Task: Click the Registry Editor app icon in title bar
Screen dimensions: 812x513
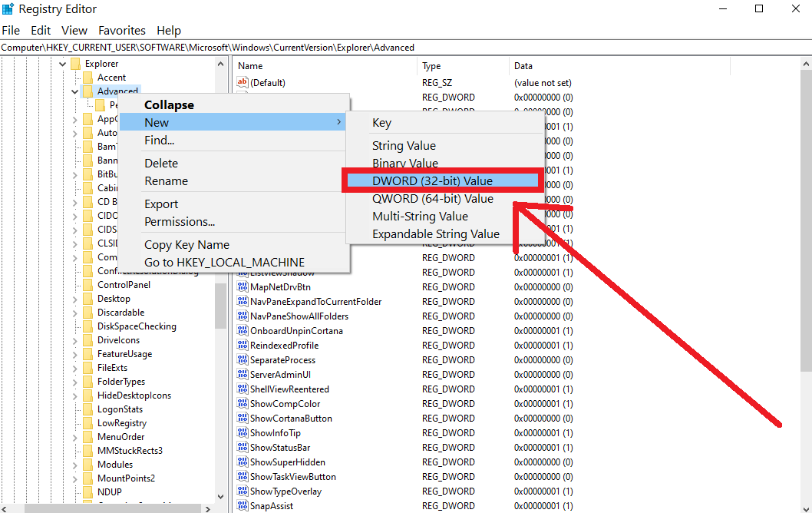Action: click(8, 9)
